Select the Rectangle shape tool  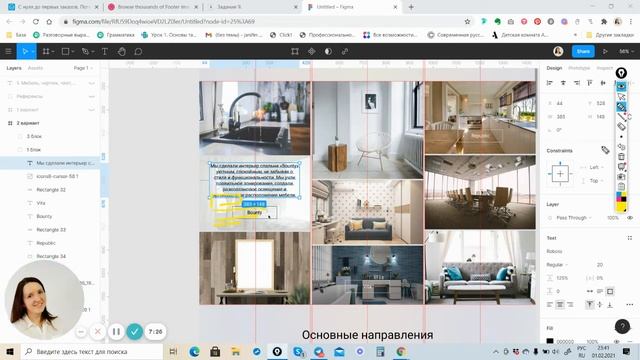(65, 51)
